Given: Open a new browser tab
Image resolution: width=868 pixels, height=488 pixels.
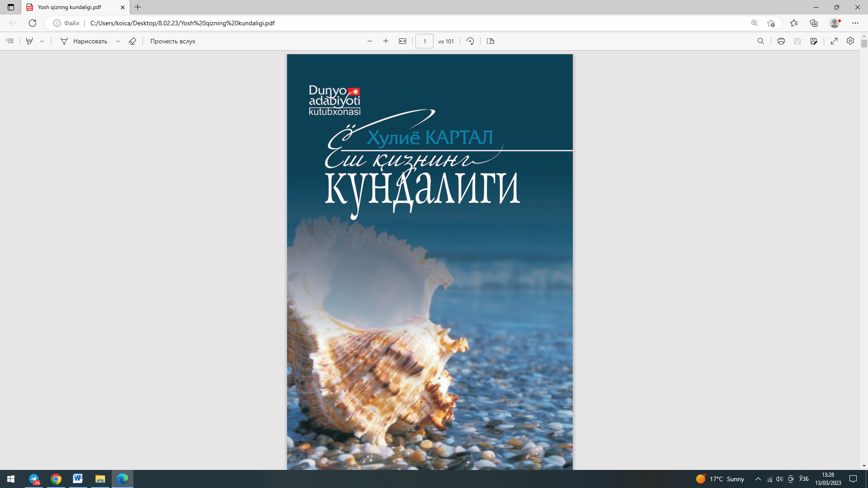Looking at the screenshot, I should tap(137, 7).
